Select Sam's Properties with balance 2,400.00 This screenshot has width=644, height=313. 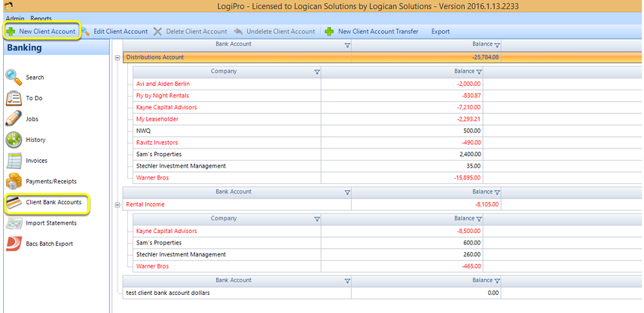coord(388,155)
